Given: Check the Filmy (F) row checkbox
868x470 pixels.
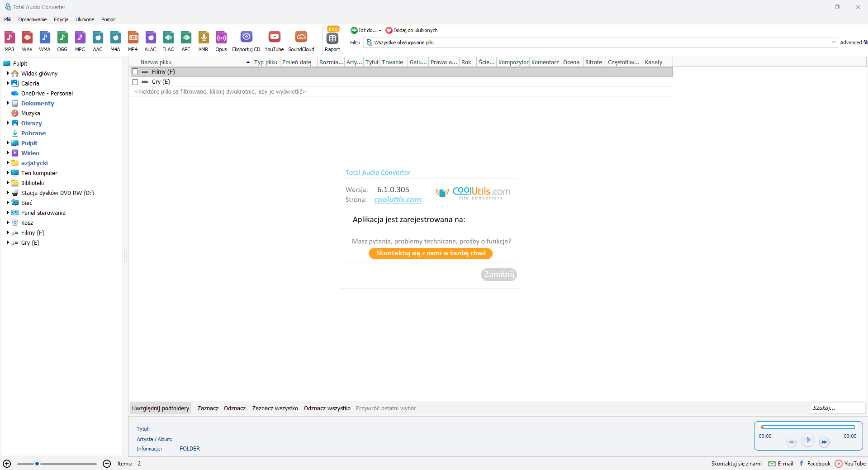Looking at the screenshot, I should click(135, 71).
